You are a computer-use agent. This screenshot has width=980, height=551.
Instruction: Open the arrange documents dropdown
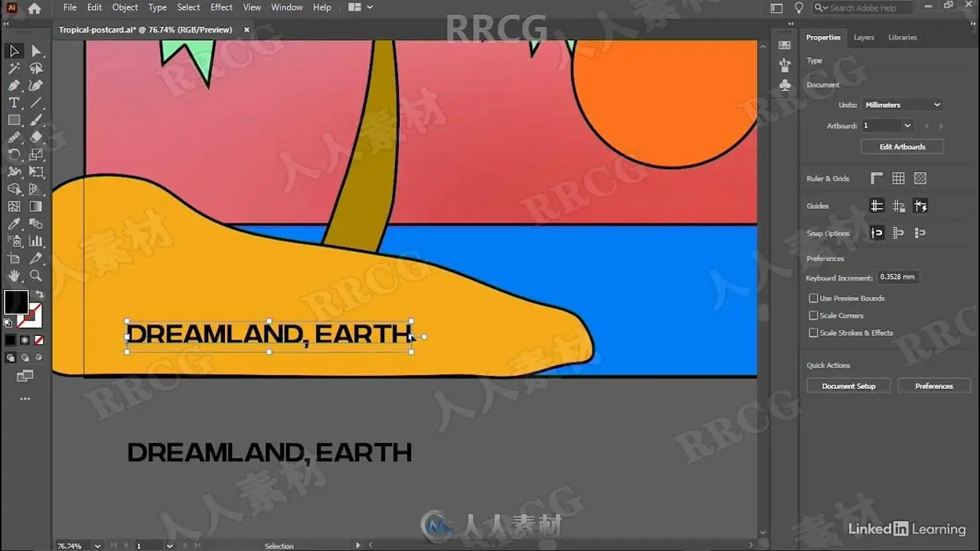[360, 8]
